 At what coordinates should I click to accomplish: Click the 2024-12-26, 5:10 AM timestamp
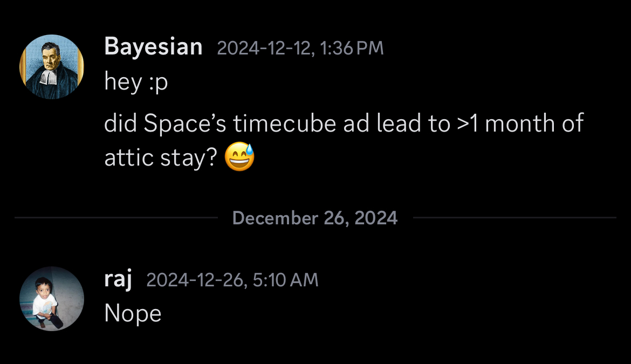coord(232,280)
